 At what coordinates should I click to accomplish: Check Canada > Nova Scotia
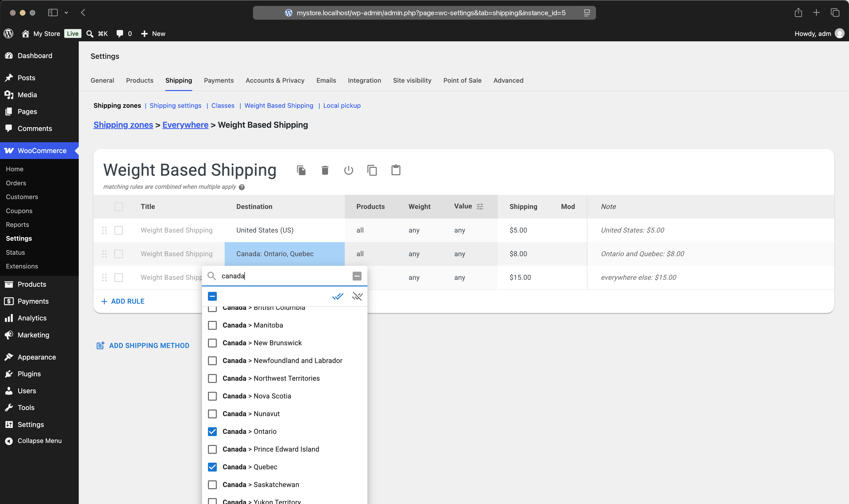212,396
